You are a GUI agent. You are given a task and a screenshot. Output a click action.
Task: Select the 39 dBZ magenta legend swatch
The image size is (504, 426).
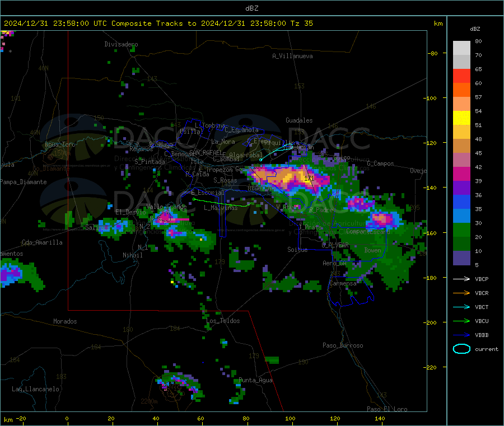(x=461, y=174)
